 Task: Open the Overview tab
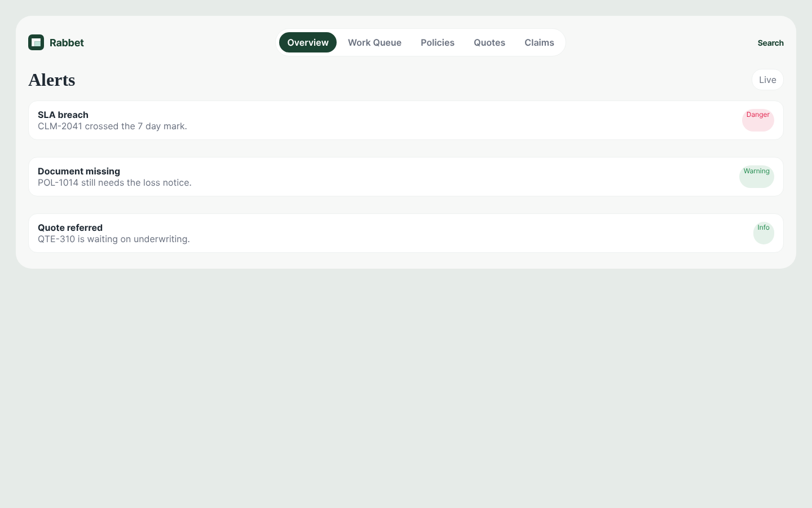click(x=308, y=42)
